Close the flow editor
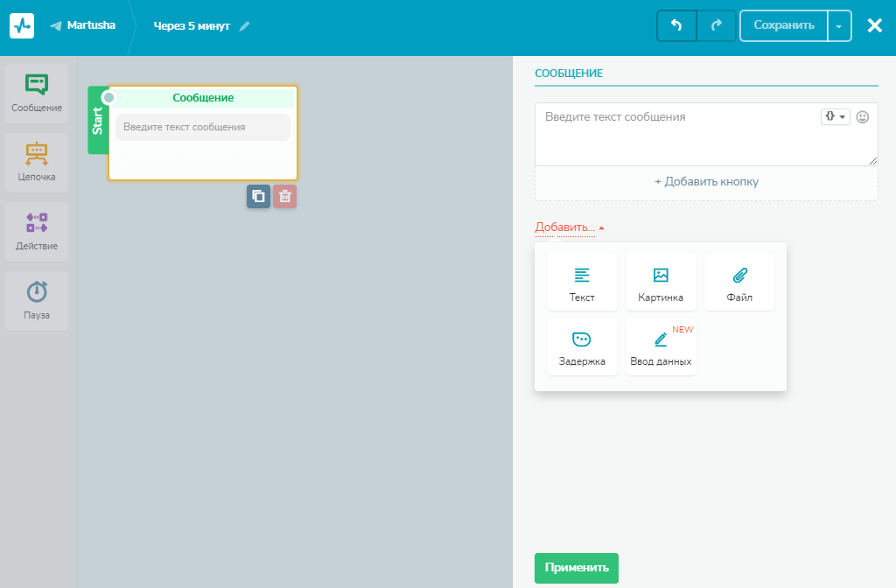Screen dimensions: 896x588 874,25
